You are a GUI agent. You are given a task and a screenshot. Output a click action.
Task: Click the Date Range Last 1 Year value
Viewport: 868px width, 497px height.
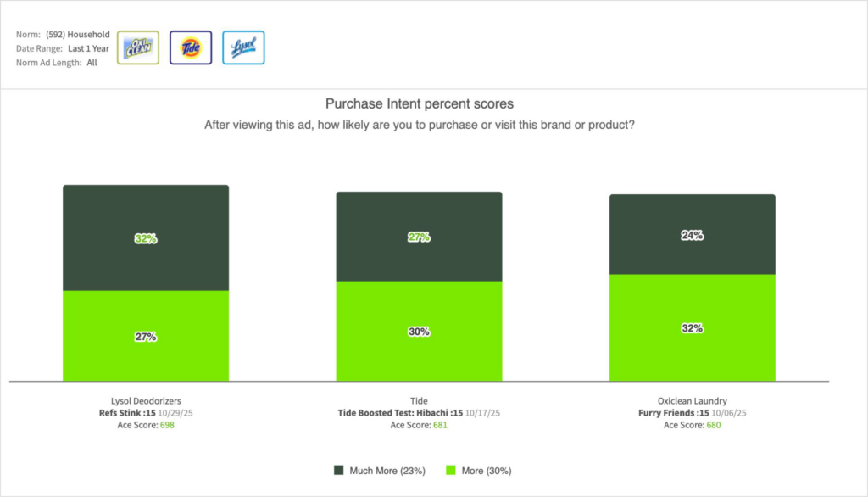[x=90, y=48]
